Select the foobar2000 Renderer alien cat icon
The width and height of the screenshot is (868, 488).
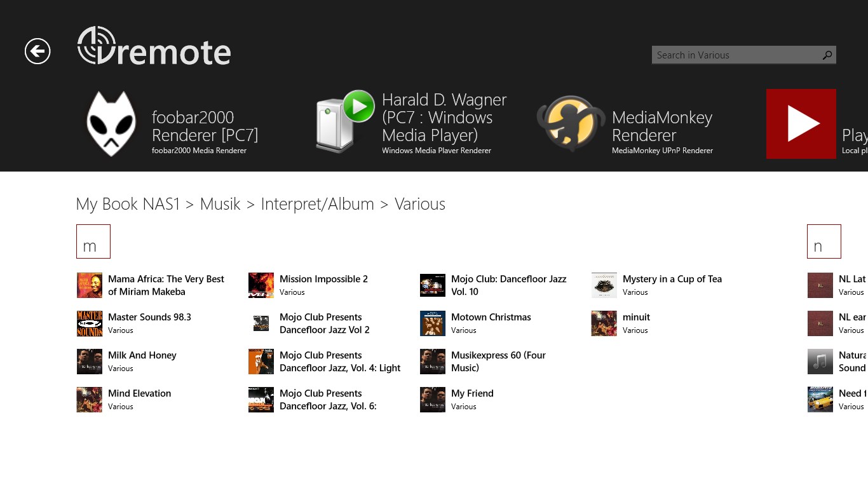111,124
